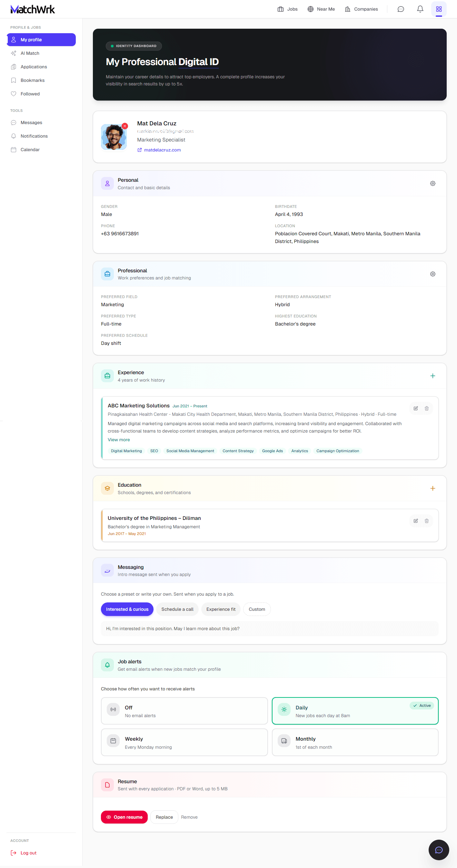This screenshot has width=457, height=868.
Task: Select the Weekly job alert option
Action: tap(184, 742)
